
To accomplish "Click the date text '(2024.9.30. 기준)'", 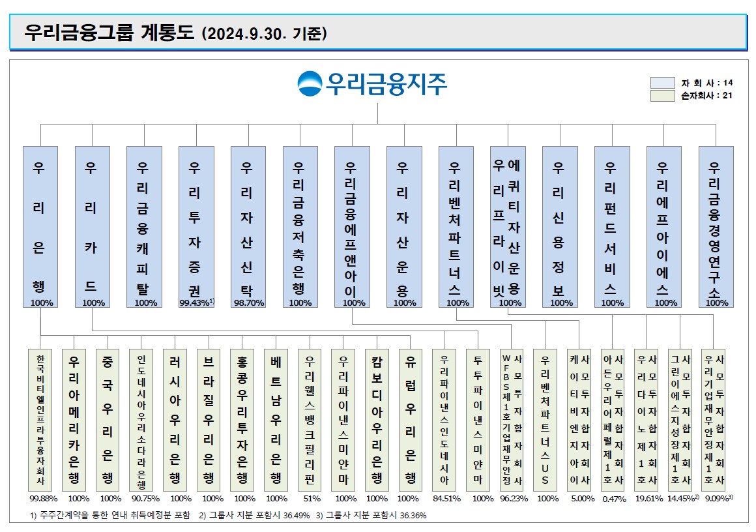I will click(265, 33).
